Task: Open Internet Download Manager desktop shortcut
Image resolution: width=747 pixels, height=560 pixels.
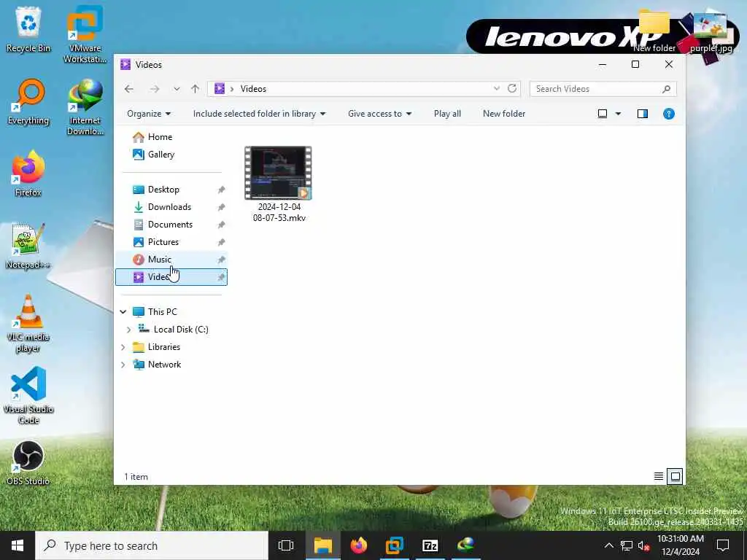Action: (x=85, y=107)
